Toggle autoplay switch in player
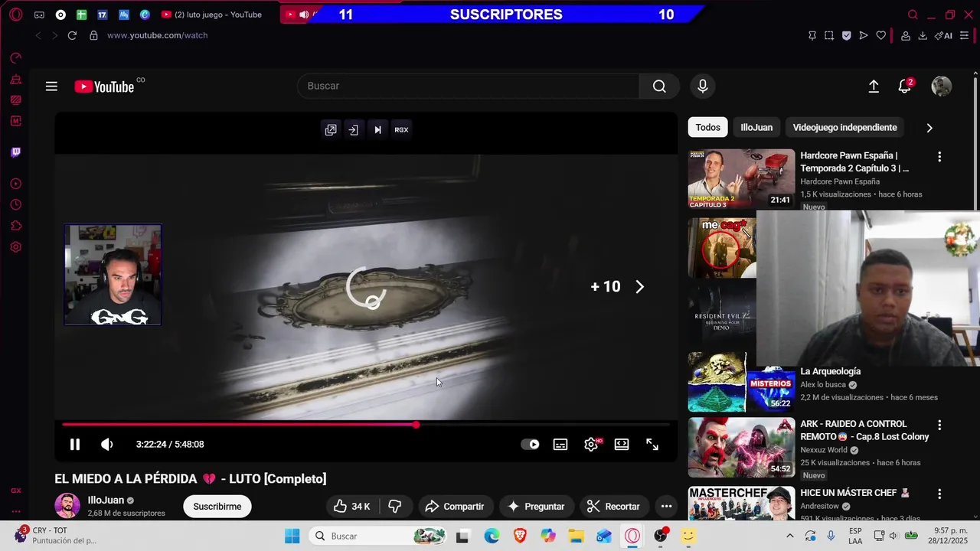This screenshot has width=980, height=551. [x=530, y=445]
